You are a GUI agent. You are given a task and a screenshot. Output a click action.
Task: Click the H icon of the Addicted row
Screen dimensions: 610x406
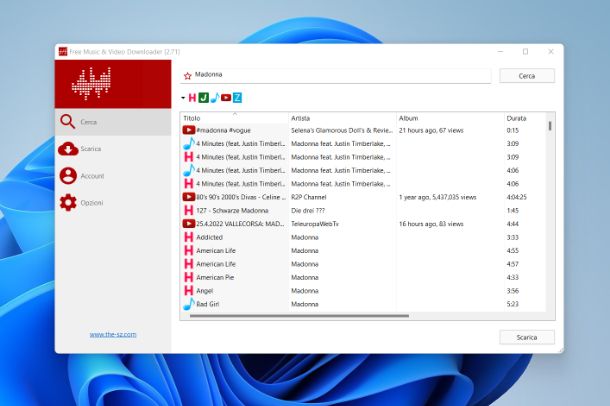coord(189,237)
